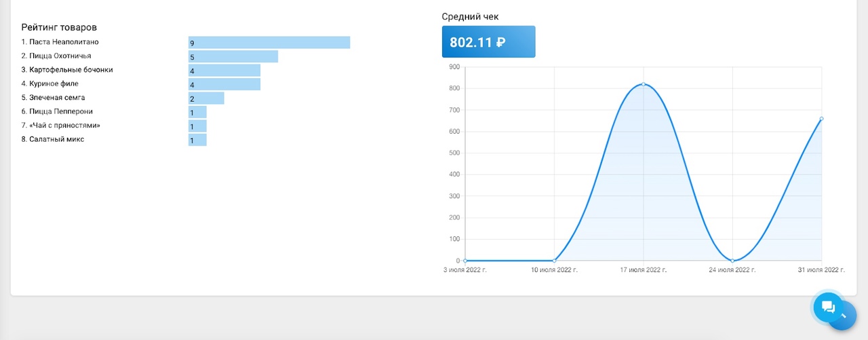Viewport: 868px width, 340px height.
Task: Click the Пицца Охотничья bar with value 5
Action: coord(233,56)
